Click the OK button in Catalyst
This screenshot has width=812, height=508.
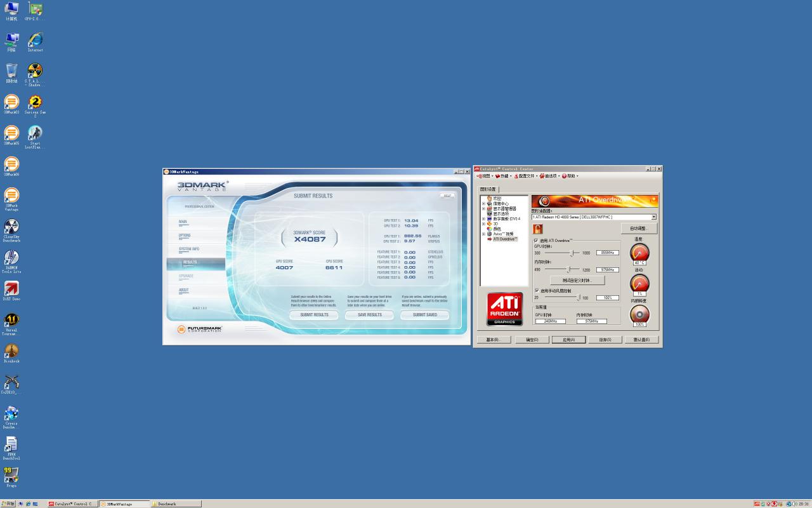click(x=532, y=340)
